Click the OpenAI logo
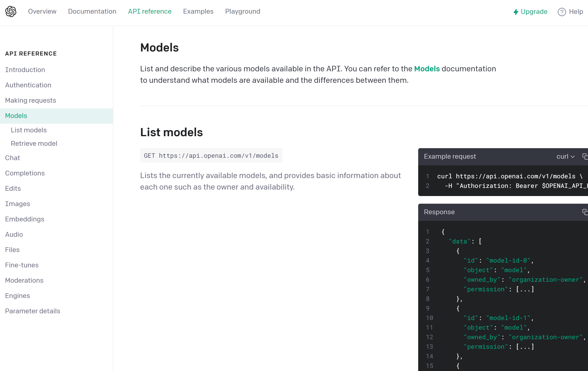Viewport: 588px width, 371px height. (x=11, y=11)
